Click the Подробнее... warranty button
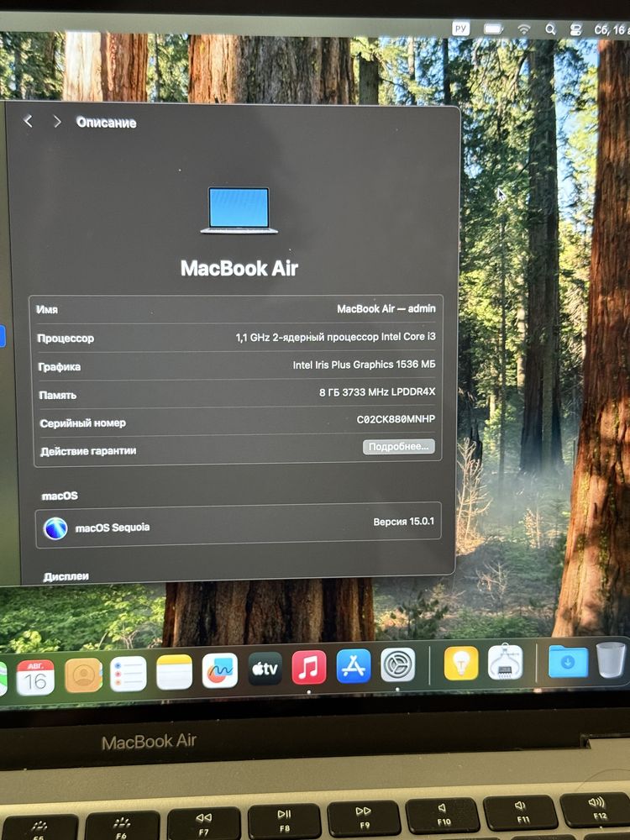 click(398, 446)
